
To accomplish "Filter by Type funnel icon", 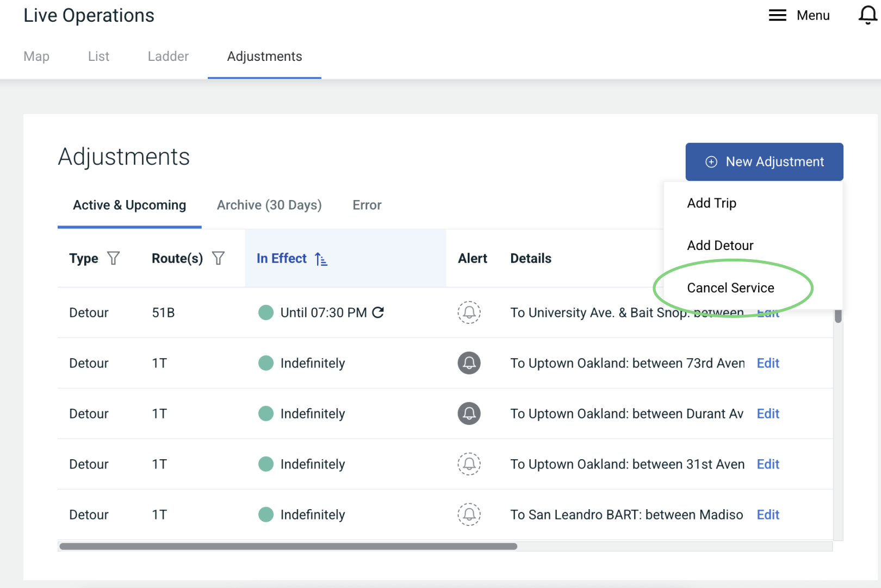I will click(x=113, y=258).
